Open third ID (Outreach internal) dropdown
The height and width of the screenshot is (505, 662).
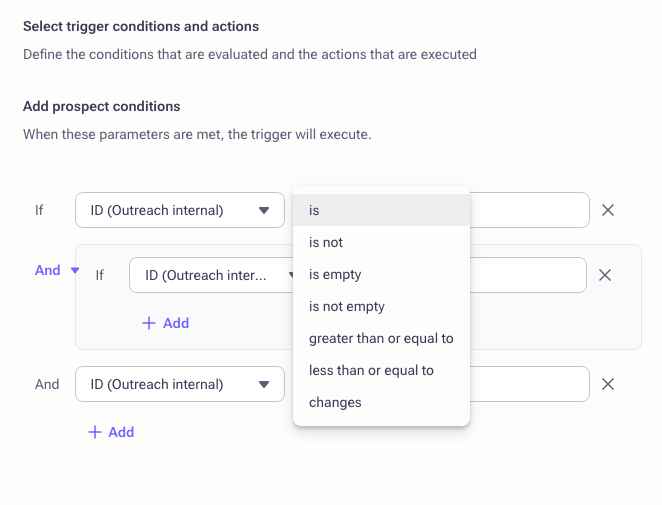click(180, 384)
